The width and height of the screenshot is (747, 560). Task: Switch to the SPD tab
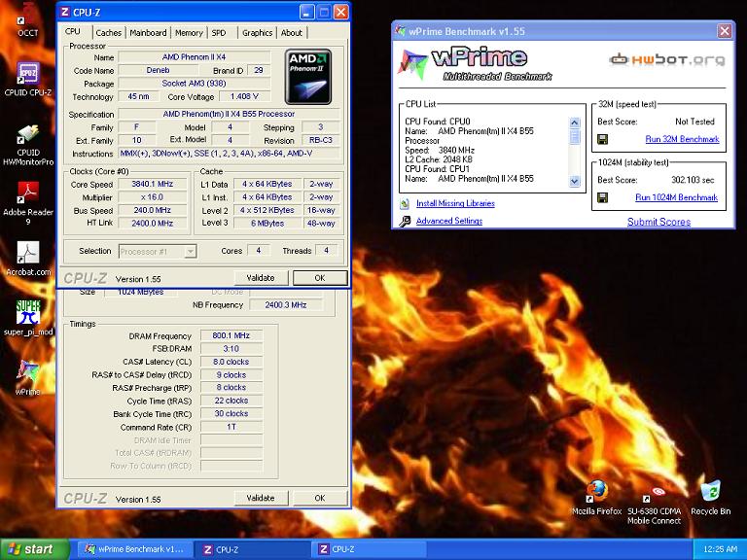pyautogui.click(x=219, y=33)
